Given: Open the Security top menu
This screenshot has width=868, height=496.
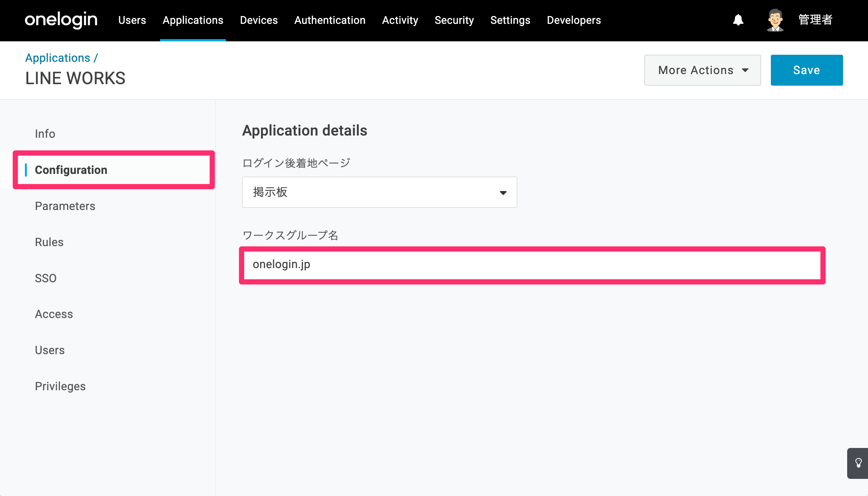Looking at the screenshot, I should coord(454,20).
